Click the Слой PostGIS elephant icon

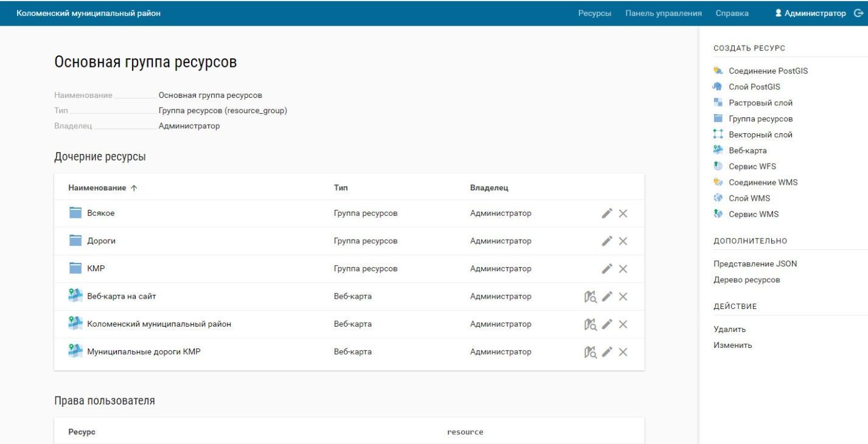(x=717, y=87)
